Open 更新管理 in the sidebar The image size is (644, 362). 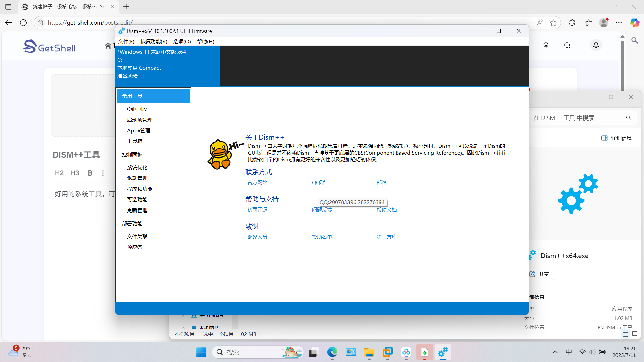coord(137,210)
